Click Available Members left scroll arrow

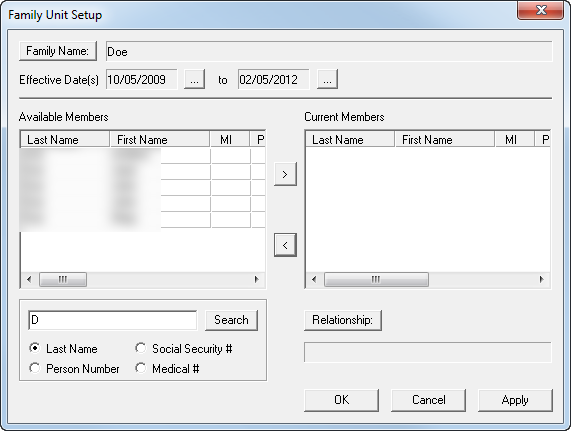coord(29,279)
